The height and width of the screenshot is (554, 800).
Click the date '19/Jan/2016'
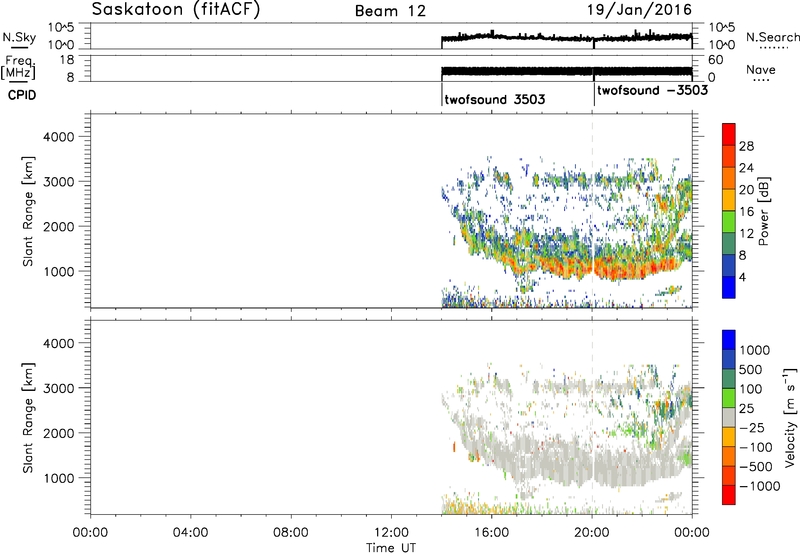(x=639, y=10)
